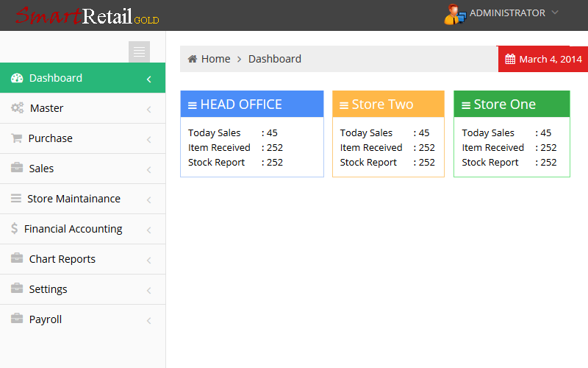Click the Sales briefcase icon
Viewport: 588px width, 368px height.
17,169
